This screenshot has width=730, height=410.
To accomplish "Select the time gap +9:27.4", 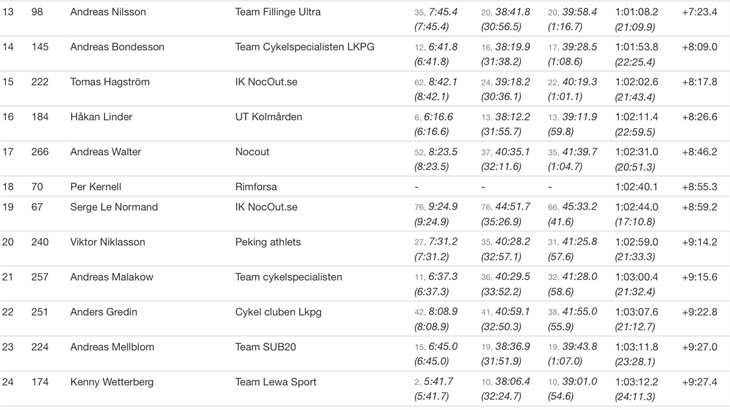I will tap(700, 381).
